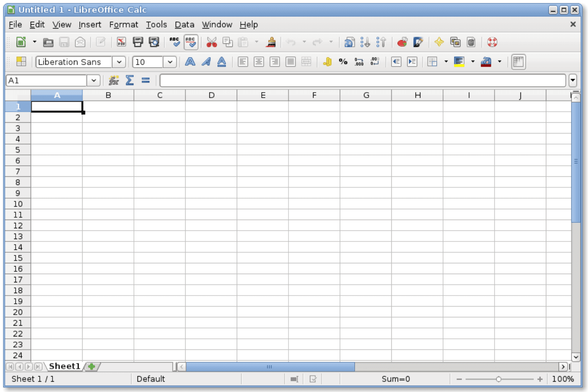Click the Print icon
The width and height of the screenshot is (588, 392).
(138, 42)
